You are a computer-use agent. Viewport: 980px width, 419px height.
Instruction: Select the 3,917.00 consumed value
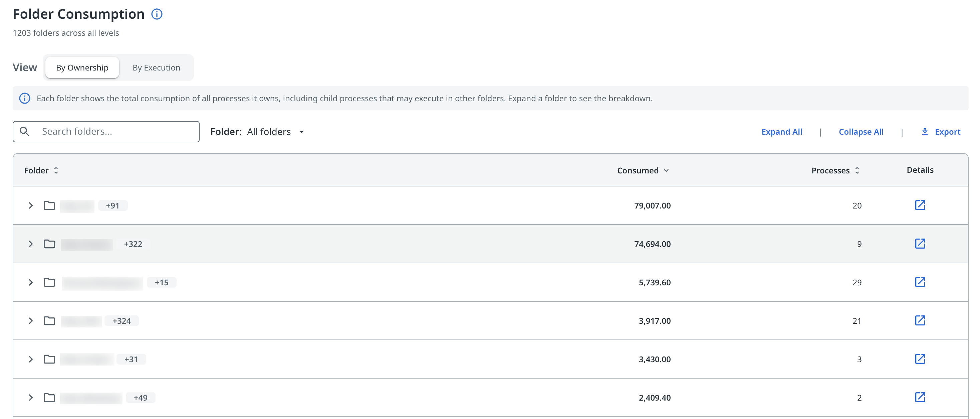[654, 321]
